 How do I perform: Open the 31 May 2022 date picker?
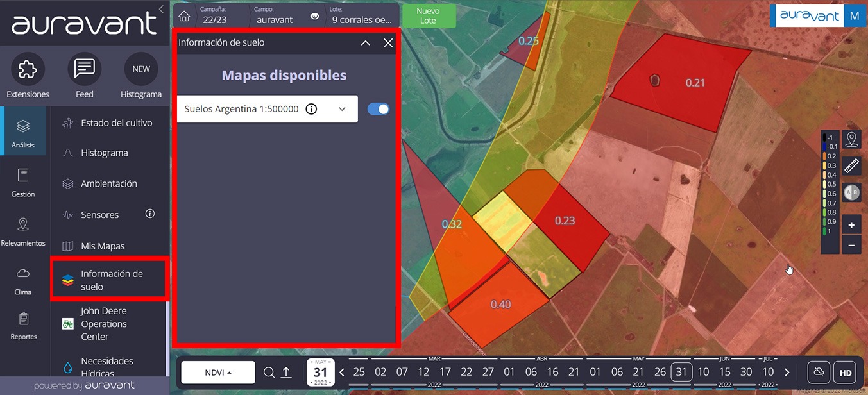click(320, 373)
